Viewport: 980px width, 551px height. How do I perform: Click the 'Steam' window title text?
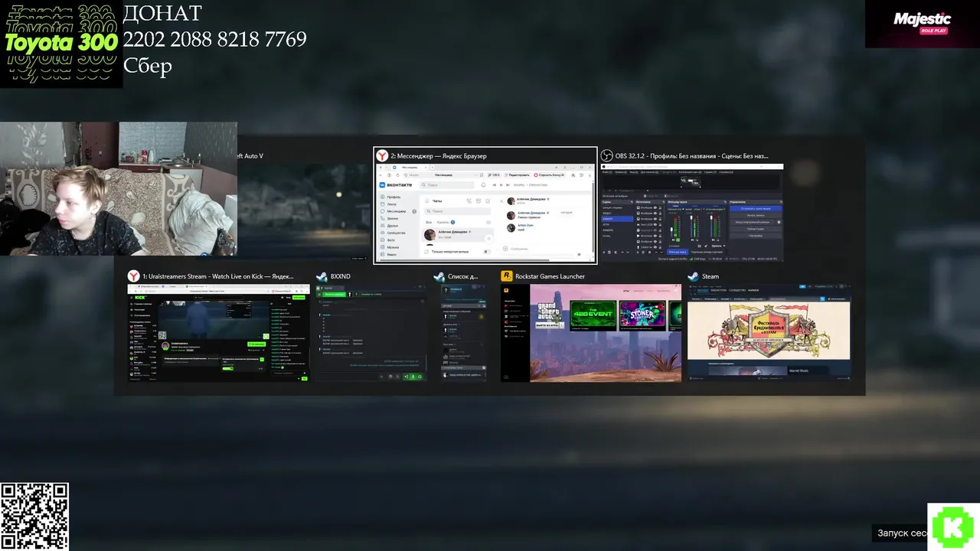coord(710,276)
